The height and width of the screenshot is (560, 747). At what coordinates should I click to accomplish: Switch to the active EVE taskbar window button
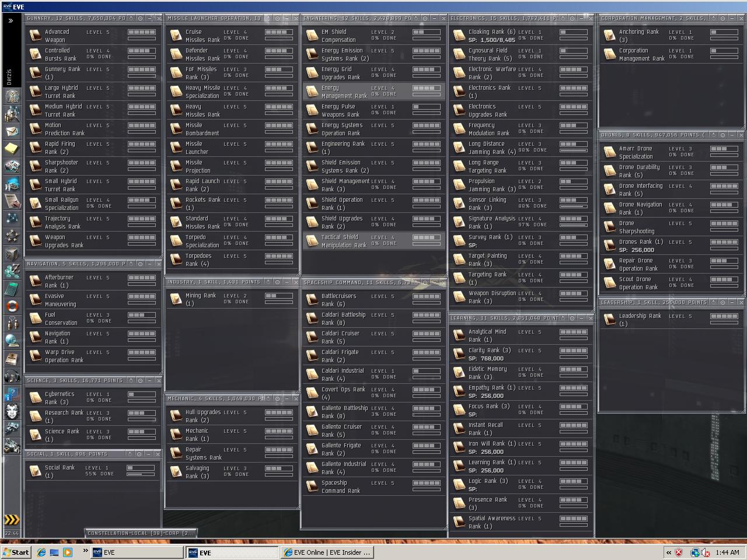pyautogui.click(x=233, y=552)
